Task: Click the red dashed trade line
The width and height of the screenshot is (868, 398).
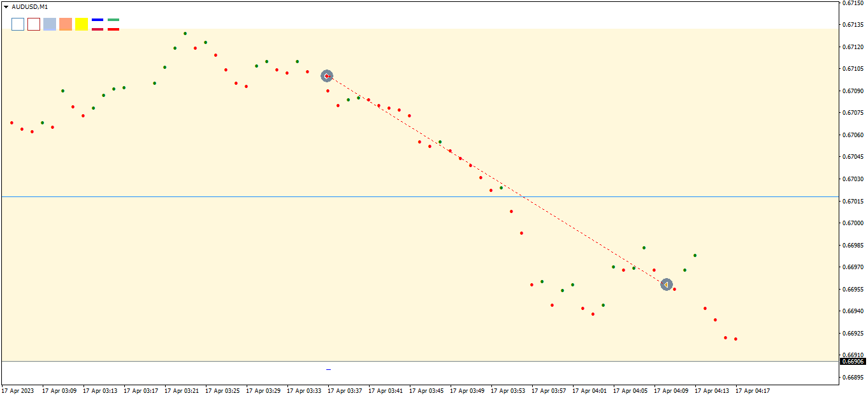Action: (497, 181)
